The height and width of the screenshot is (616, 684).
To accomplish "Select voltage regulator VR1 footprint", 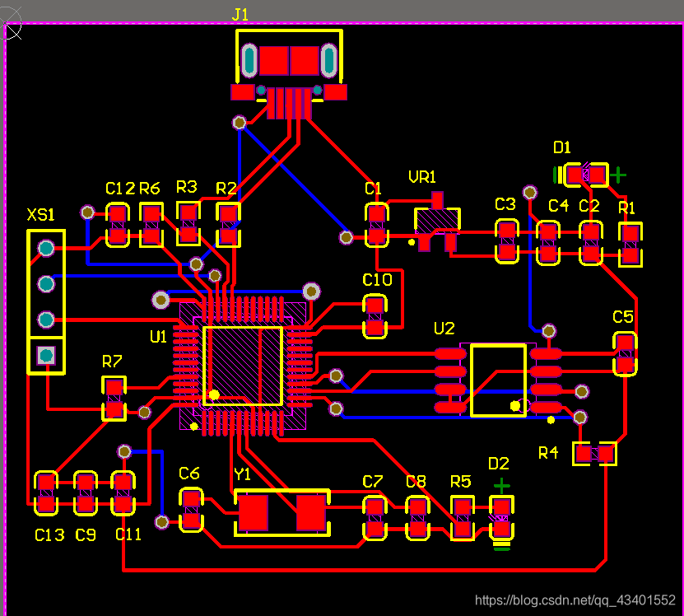I will pos(437,222).
